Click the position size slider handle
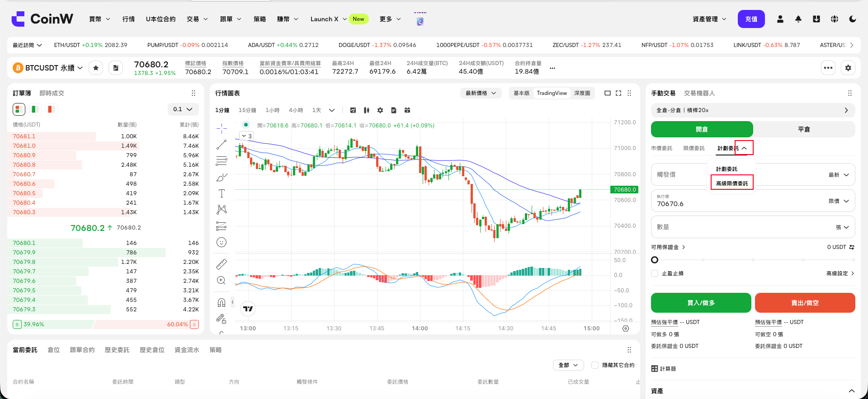The image size is (868, 399). click(655, 260)
